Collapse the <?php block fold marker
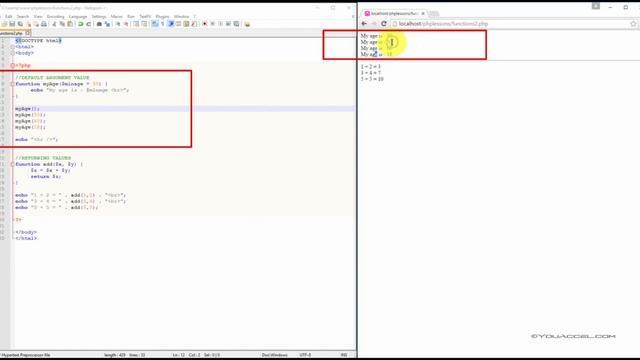The width and height of the screenshot is (640, 360). coord(13,65)
